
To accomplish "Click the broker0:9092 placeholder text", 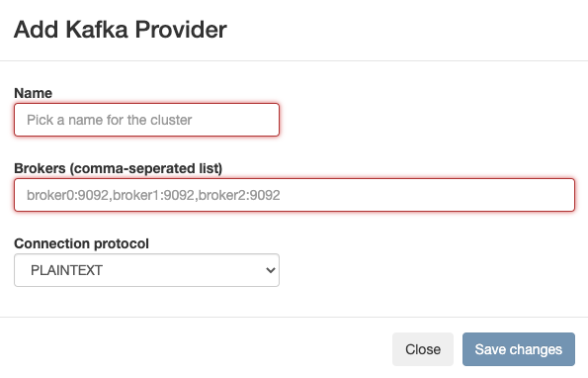I will tap(67, 195).
